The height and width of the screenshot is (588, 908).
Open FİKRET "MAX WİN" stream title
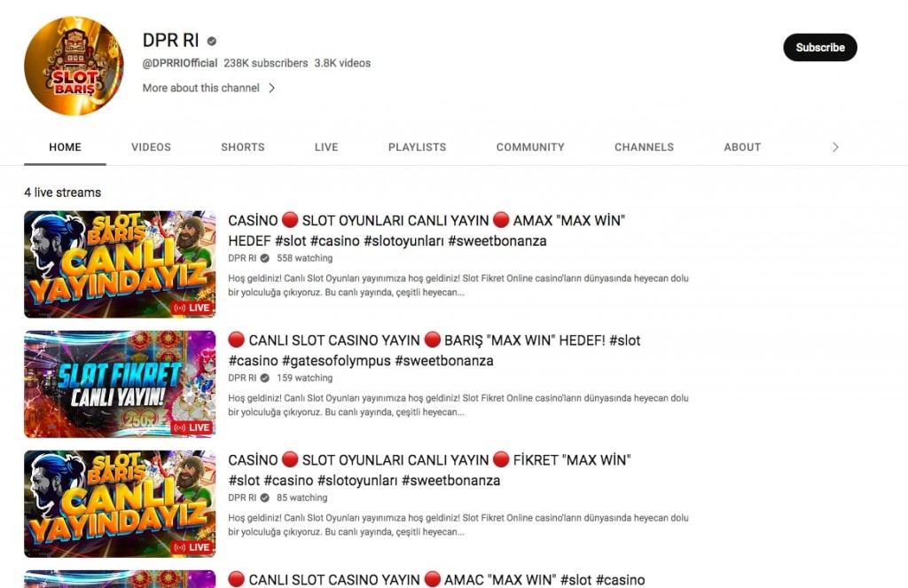(429, 470)
